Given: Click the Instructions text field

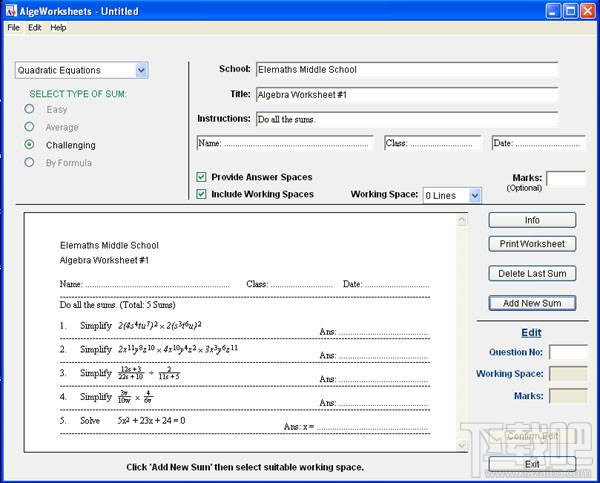Looking at the screenshot, I should (406, 119).
